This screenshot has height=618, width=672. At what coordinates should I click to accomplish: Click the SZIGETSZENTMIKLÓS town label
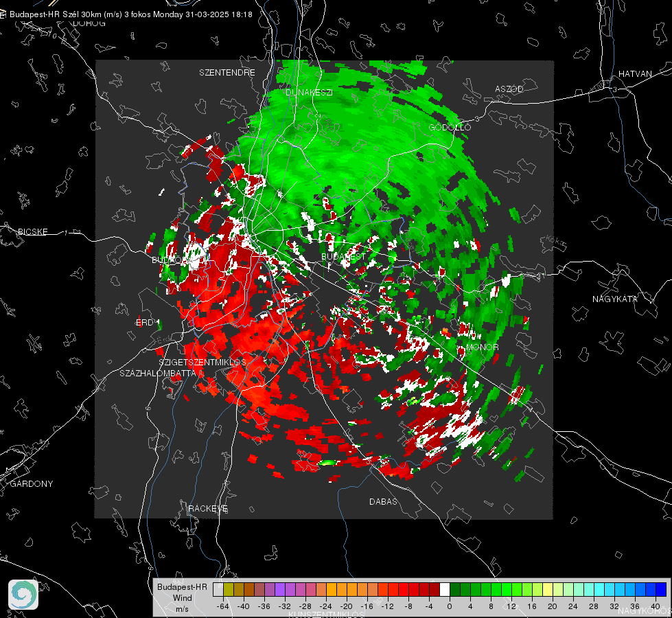[x=202, y=363]
